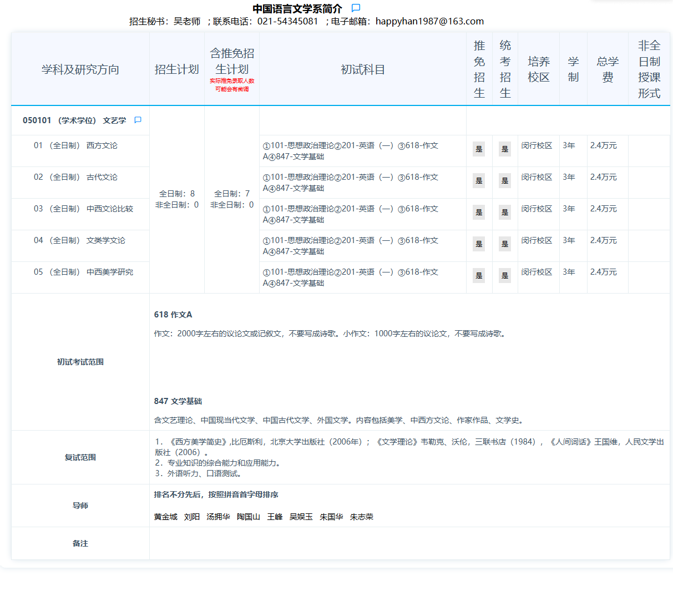
Task: Open comment icon beside 中国语言文学系简介 title
Action: [356, 8]
